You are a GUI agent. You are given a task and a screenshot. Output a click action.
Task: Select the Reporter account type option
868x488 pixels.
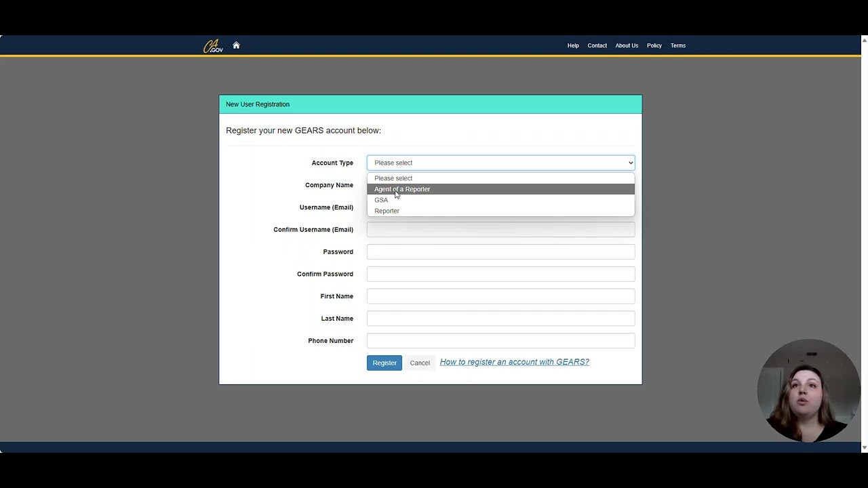coord(500,211)
